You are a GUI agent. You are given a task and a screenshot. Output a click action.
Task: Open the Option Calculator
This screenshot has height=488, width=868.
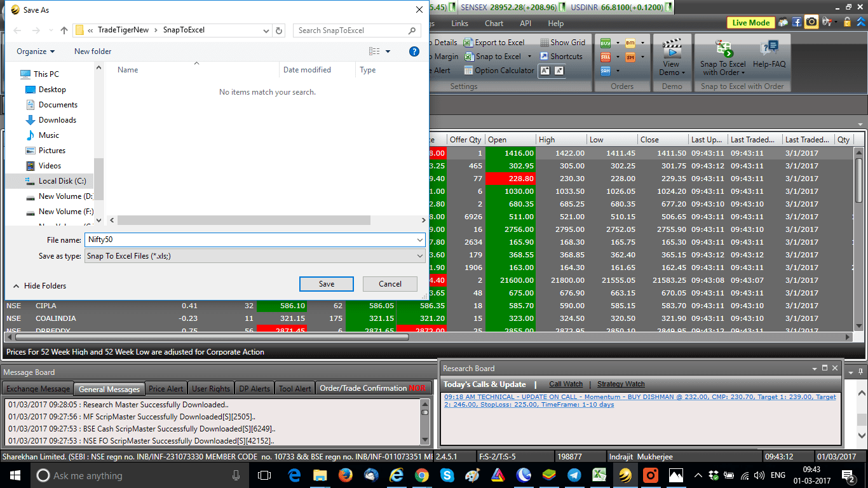(x=499, y=71)
